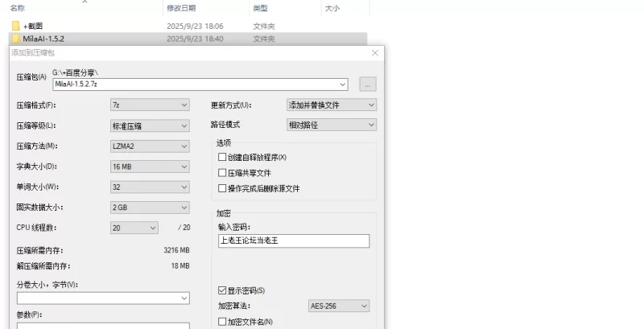Close the 添加到压缩包 dialog
The width and height of the screenshot is (644, 329).
click(374, 53)
